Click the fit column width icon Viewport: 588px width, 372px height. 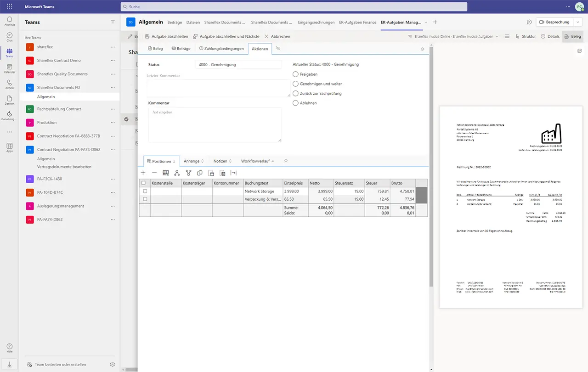233,173
